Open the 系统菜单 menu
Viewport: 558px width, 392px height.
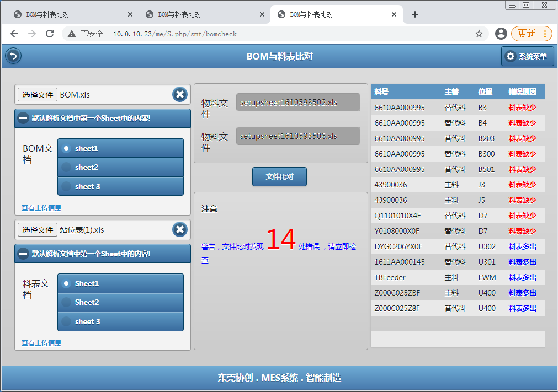pos(527,56)
